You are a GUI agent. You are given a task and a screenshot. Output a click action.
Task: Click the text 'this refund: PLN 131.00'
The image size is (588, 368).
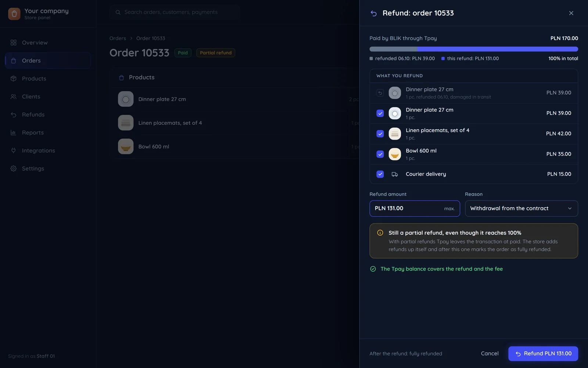(x=473, y=59)
